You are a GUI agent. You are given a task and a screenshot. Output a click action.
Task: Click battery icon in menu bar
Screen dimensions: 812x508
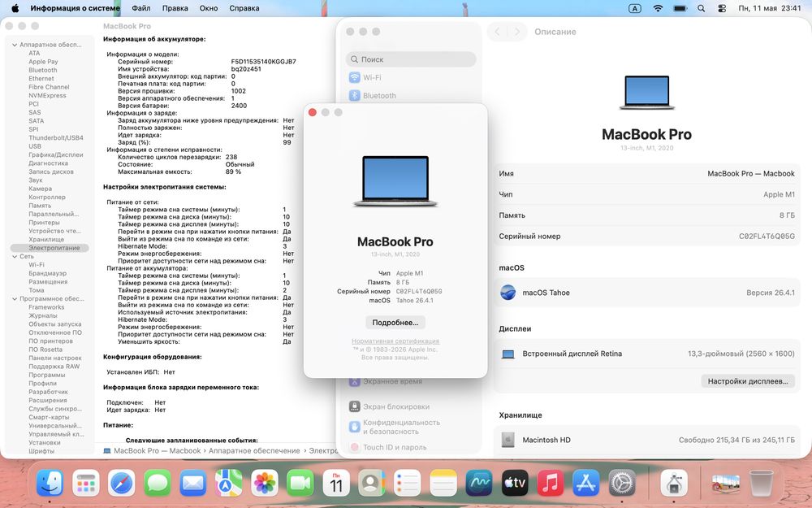click(x=680, y=8)
